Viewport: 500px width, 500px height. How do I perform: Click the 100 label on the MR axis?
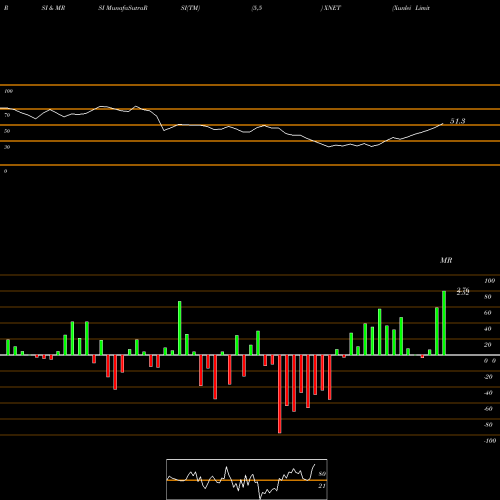(x=489, y=281)
